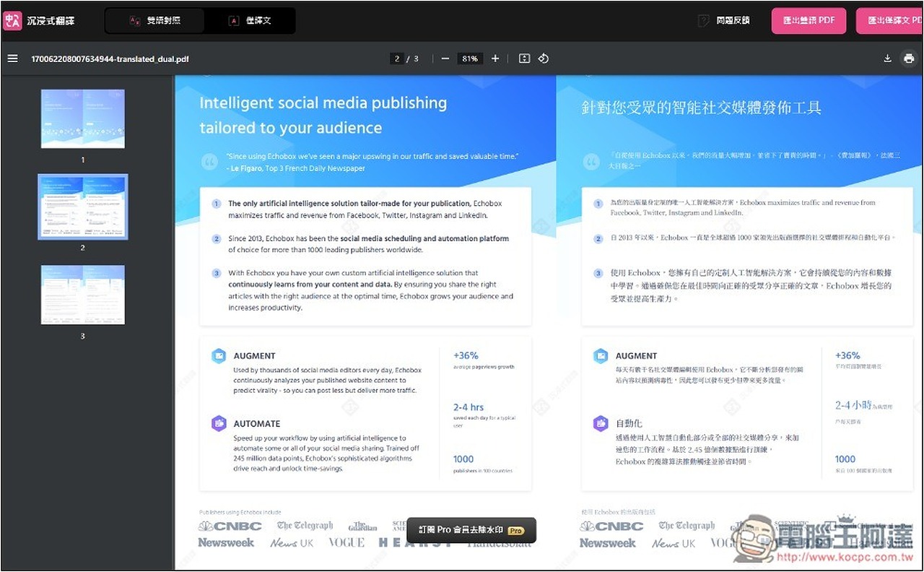Click the 81% zoom level field
This screenshot has width=924, height=572.
(470, 58)
